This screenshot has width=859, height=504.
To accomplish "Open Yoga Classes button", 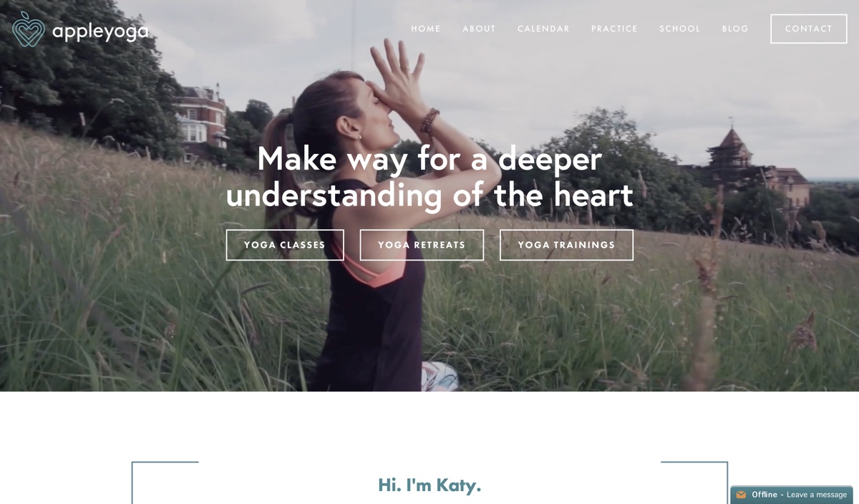I will [x=285, y=245].
